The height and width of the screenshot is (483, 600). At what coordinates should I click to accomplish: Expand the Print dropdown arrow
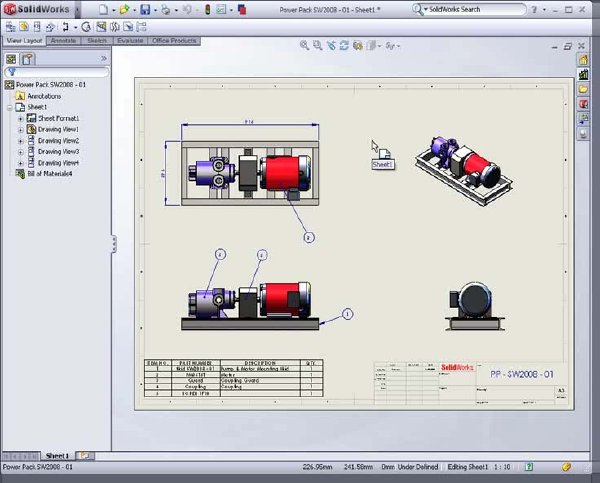point(176,10)
